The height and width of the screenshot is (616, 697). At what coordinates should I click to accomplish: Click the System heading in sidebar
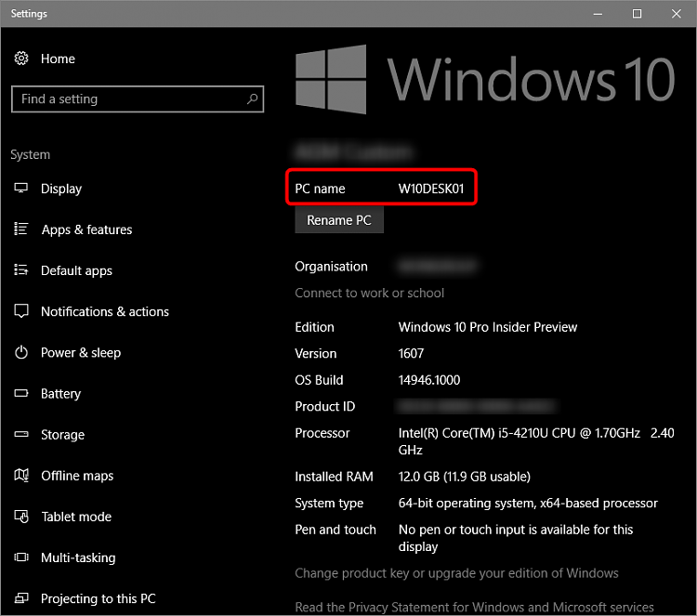coord(31,154)
